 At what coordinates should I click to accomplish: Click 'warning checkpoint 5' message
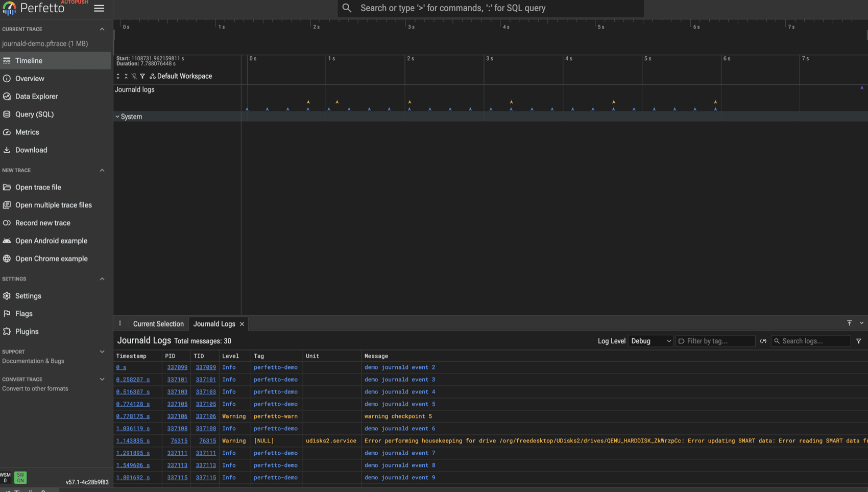click(x=398, y=416)
